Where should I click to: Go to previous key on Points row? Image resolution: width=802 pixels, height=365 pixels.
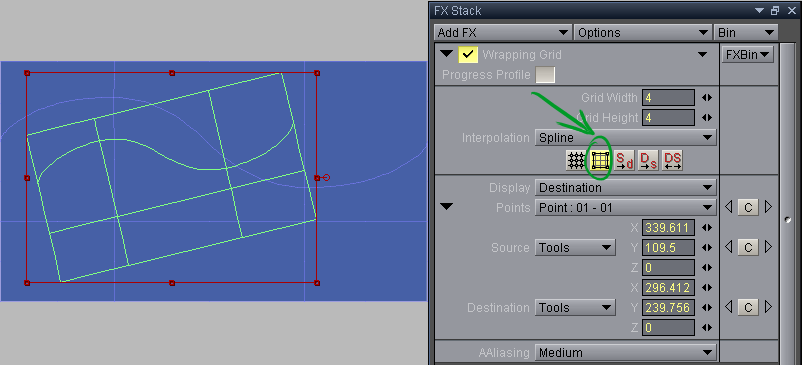click(729, 207)
